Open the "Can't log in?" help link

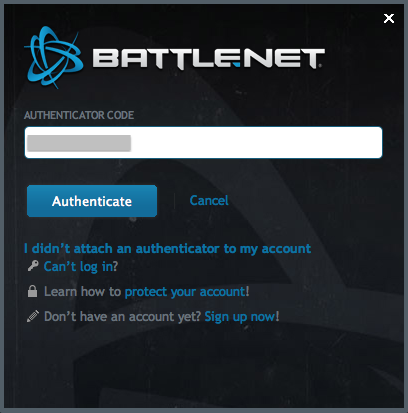coord(81,266)
